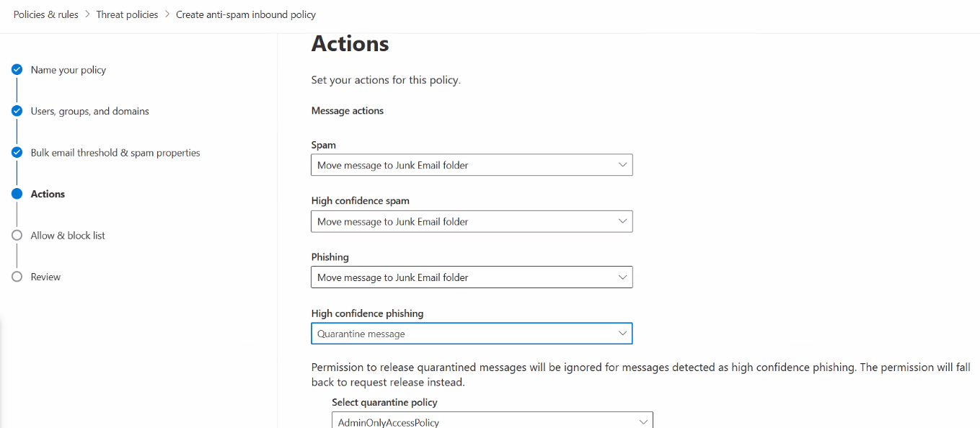Click the filled circle step icon for Actions
This screenshot has width=980, height=428.
click(x=17, y=194)
